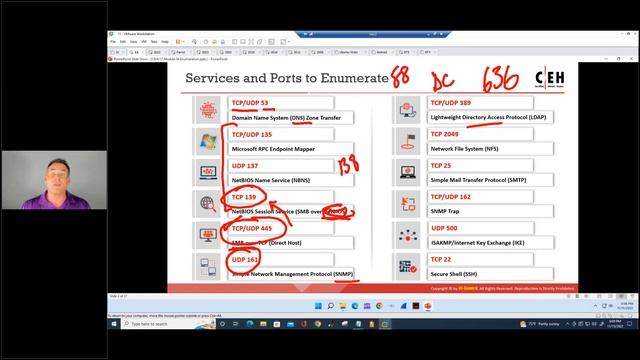Click the orange pause VM icon
Viewport: 640px width, 360px height.
click(x=178, y=42)
